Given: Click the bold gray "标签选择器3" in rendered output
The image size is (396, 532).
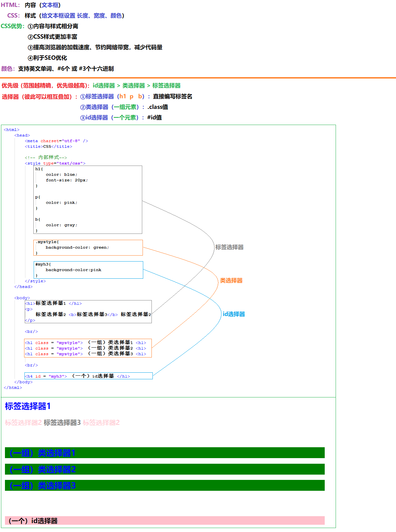Looking at the screenshot, I should pyautogui.click(x=62, y=423).
